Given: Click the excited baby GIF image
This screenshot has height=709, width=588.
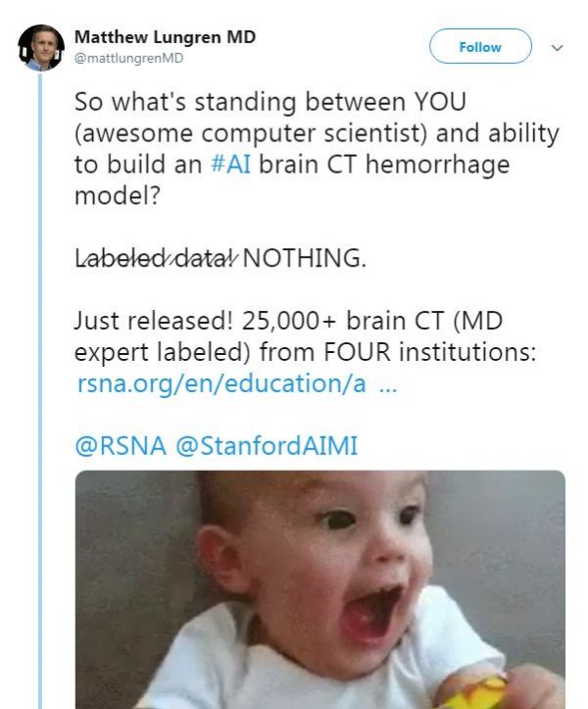Looking at the screenshot, I should click(x=320, y=588).
